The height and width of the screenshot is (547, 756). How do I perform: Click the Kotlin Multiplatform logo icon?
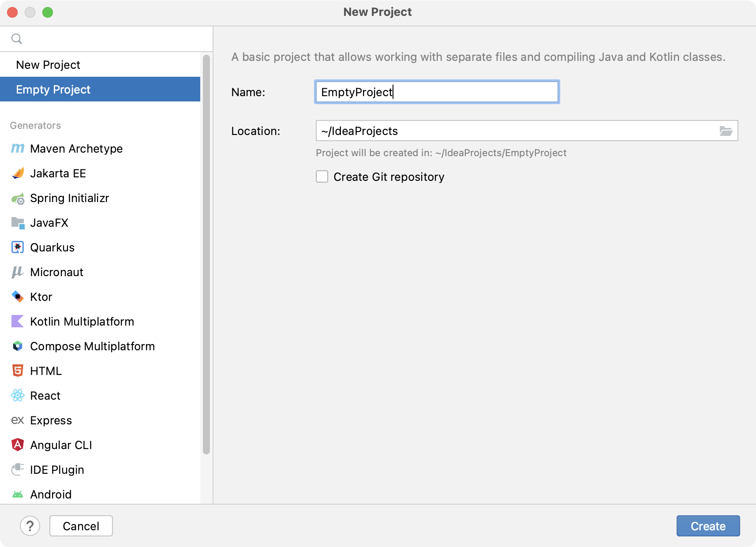18,321
